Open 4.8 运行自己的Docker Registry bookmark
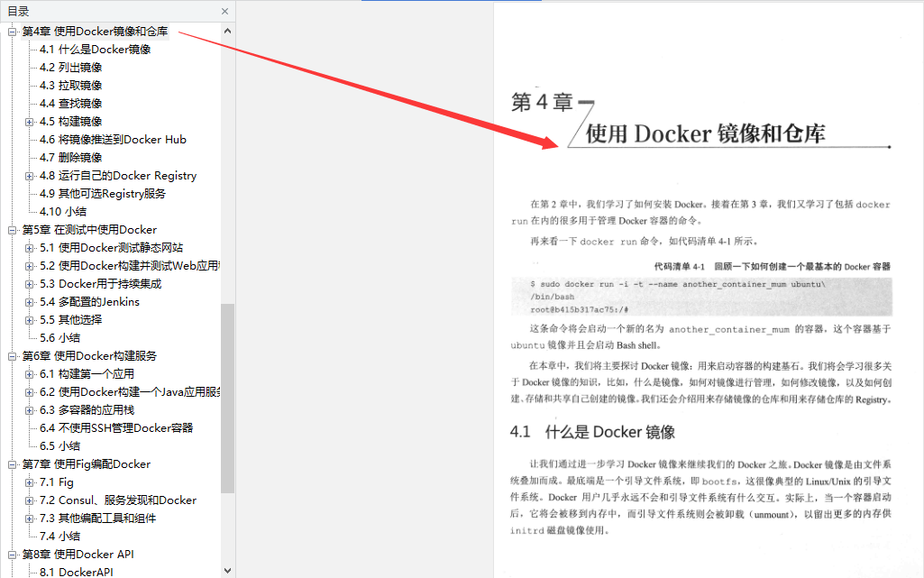 118,176
